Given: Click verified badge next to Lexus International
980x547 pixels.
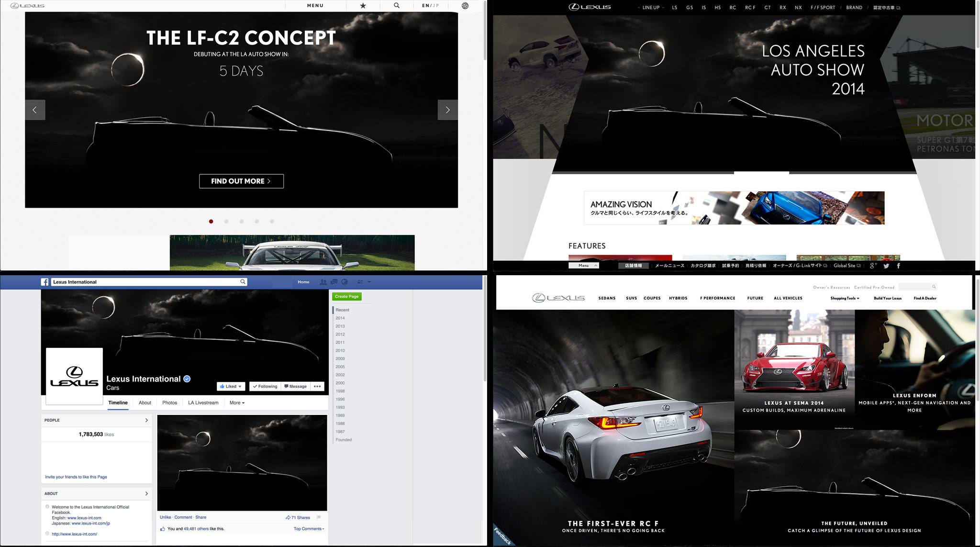Looking at the screenshot, I should [187, 379].
